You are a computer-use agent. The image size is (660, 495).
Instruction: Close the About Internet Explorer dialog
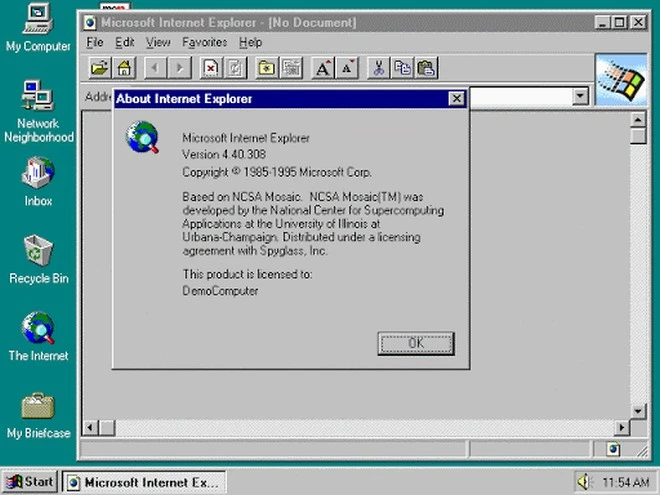tap(457, 98)
